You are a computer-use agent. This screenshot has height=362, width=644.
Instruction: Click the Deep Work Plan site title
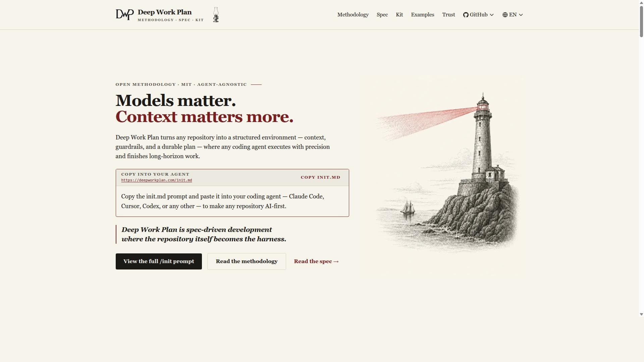pos(165,12)
